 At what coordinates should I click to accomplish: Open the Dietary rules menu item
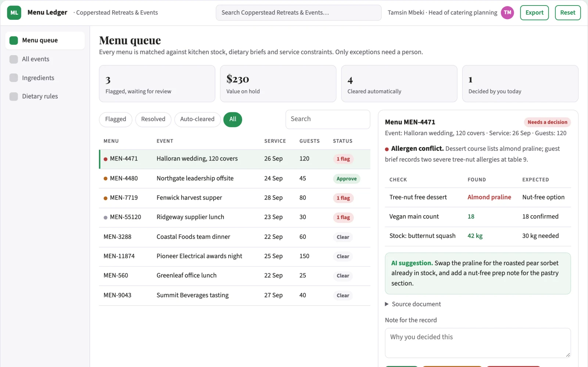45,96
